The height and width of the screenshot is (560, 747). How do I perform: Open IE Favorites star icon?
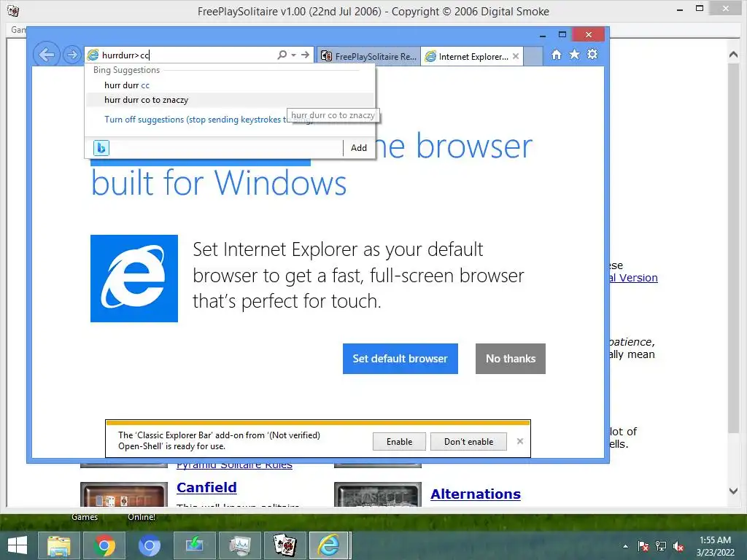pyautogui.click(x=575, y=54)
